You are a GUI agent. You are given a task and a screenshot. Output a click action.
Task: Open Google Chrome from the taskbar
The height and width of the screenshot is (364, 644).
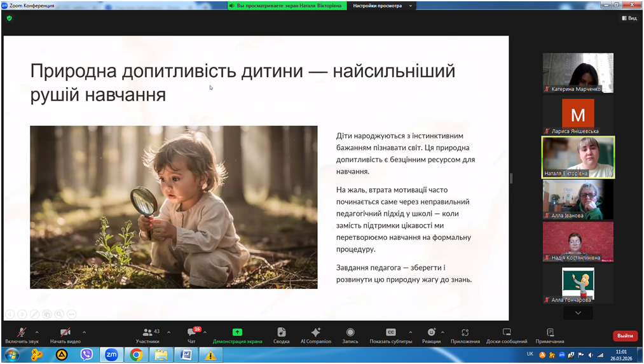click(x=136, y=355)
